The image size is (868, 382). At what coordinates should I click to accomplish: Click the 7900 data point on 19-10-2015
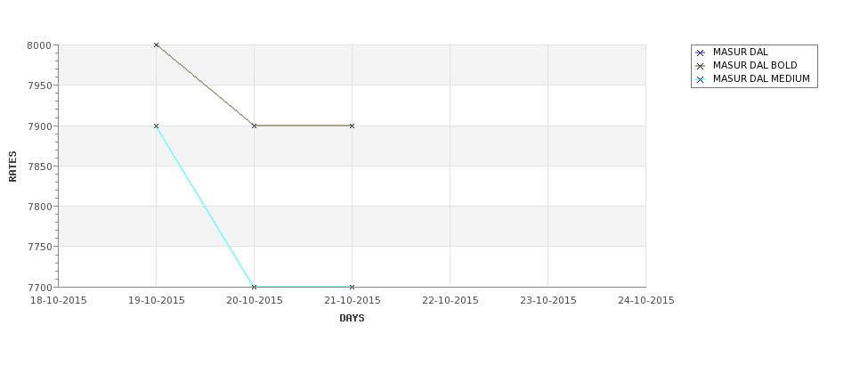pos(157,126)
